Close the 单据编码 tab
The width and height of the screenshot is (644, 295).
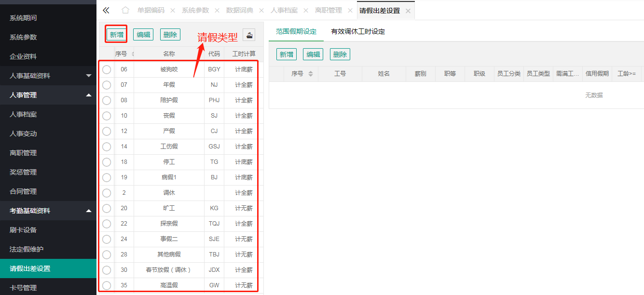point(173,11)
